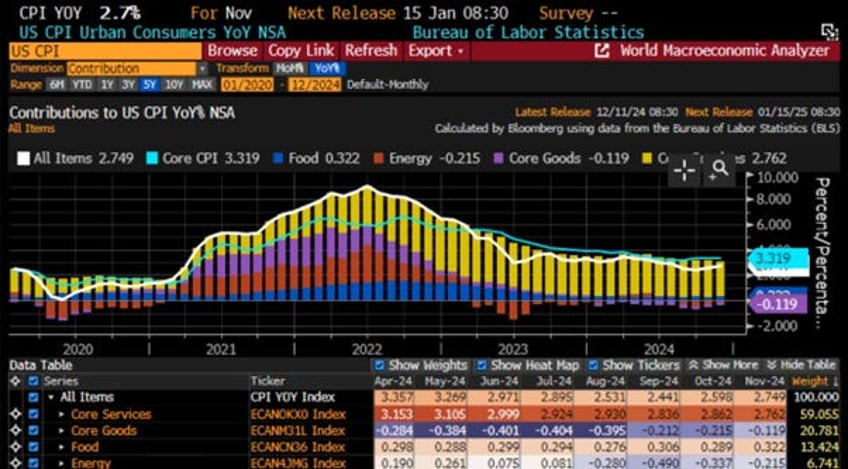848x469 pixels.
Task: Click the cyan Core CPI legend swatch
Action: coord(153,158)
